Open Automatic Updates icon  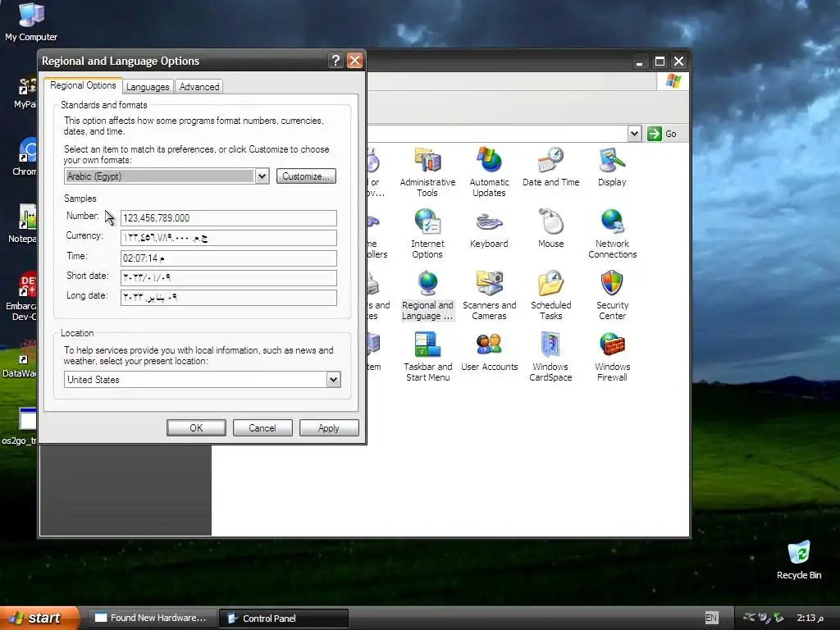(x=489, y=172)
